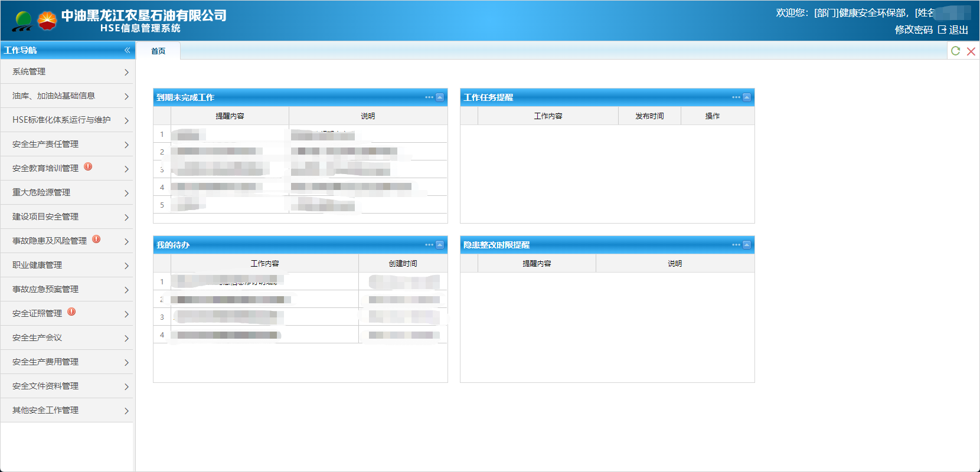
Task: Expand 系统管理 menu arrow
Action: point(126,72)
